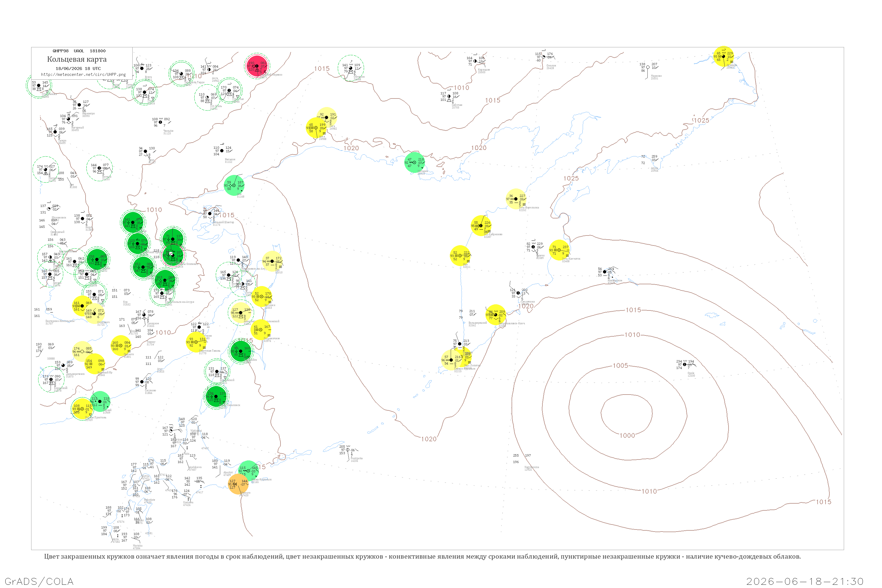The width and height of the screenshot is (882, 588).
Task: Select the yellow circle at Усть-Хайрюзово
Action: (x=481, y=226)
